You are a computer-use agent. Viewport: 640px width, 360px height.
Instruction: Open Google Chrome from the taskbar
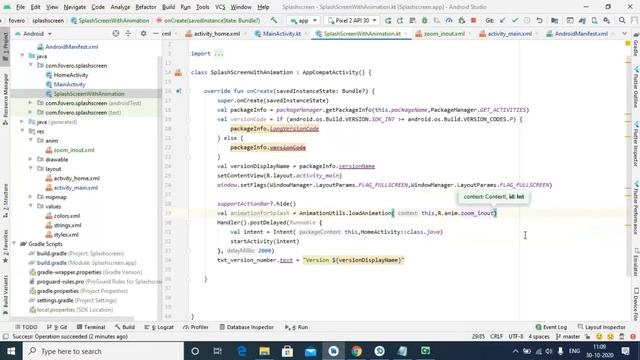pos(356,351)
